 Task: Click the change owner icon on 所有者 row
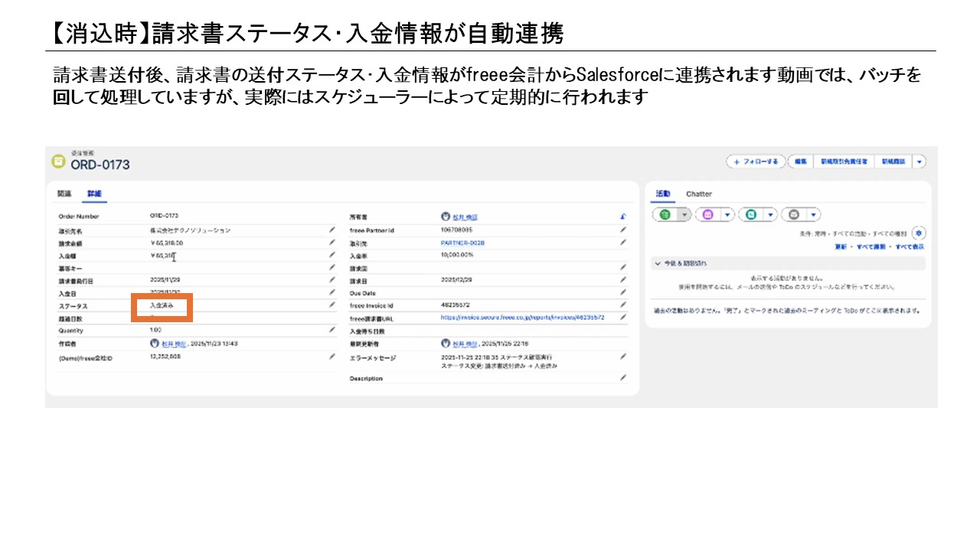point(623,216)
